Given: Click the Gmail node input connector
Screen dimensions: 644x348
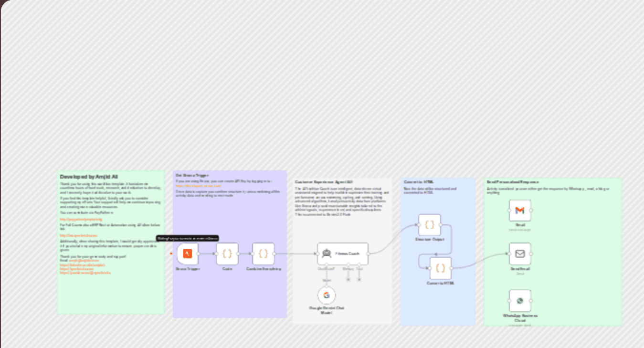Looking at the screenshot, I should tap(509, 210).
